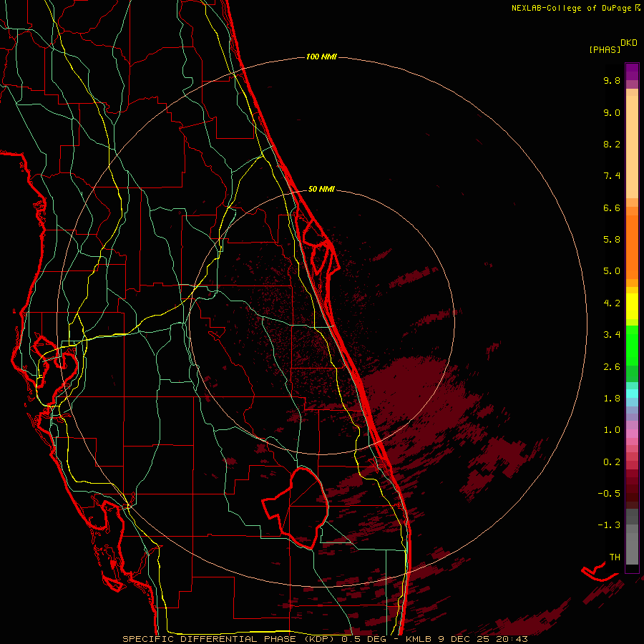644x644 pixels.
Task: Click the -1.3 legend value
Action: [609, 525]
